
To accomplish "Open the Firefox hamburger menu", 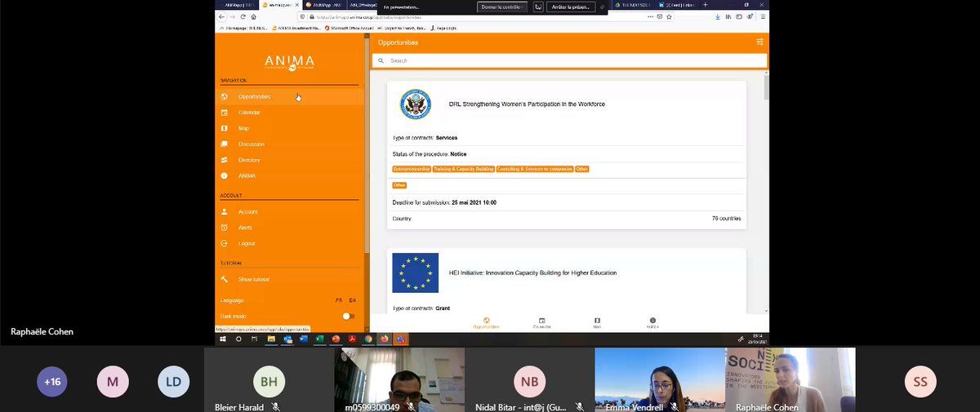I will click(763, 16).
